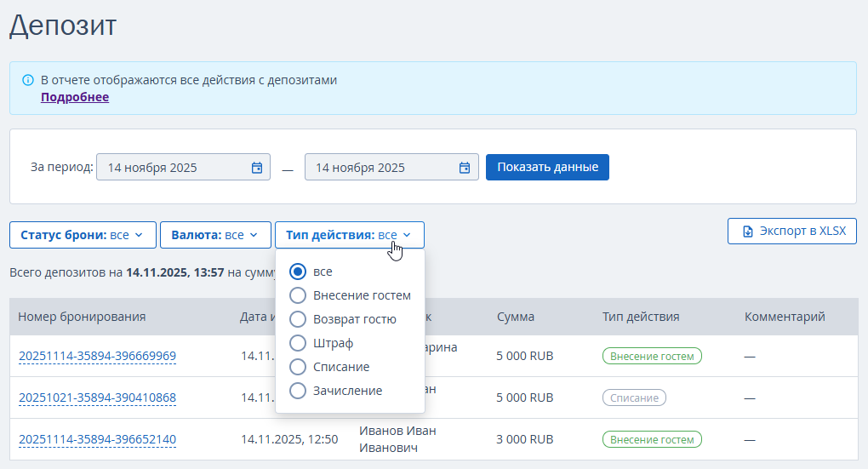Select the «все» radio option
Image resolution: width=868 pixels, height=469 pixels.
pos(298,272)
